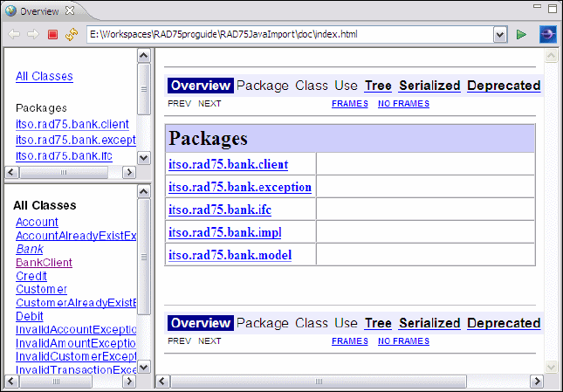Open InvalidTransactionExce class link
Image resolution: width=563 pixels, height=392 pixels.
pos(76,370)
